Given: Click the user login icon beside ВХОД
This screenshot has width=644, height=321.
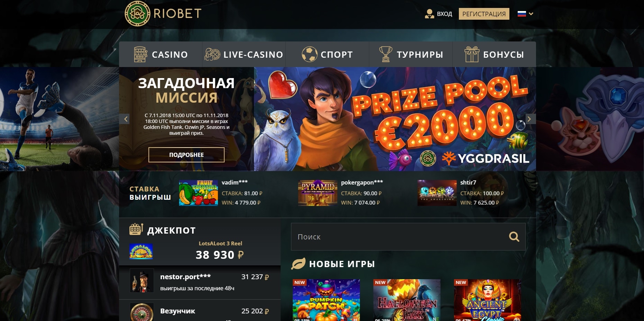Looking at the screenshot, I should point(429,14).
